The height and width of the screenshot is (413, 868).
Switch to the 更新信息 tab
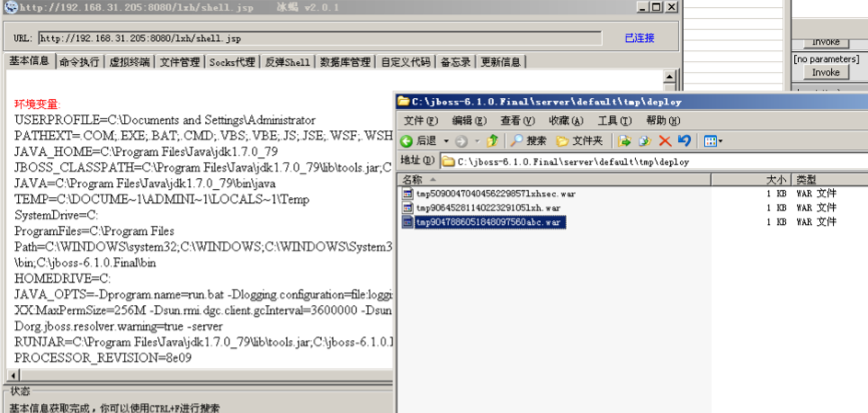(500, 62)
